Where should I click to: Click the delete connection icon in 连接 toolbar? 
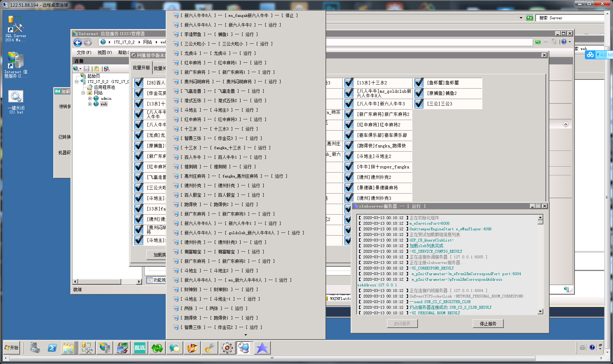(x=107, y=69)
